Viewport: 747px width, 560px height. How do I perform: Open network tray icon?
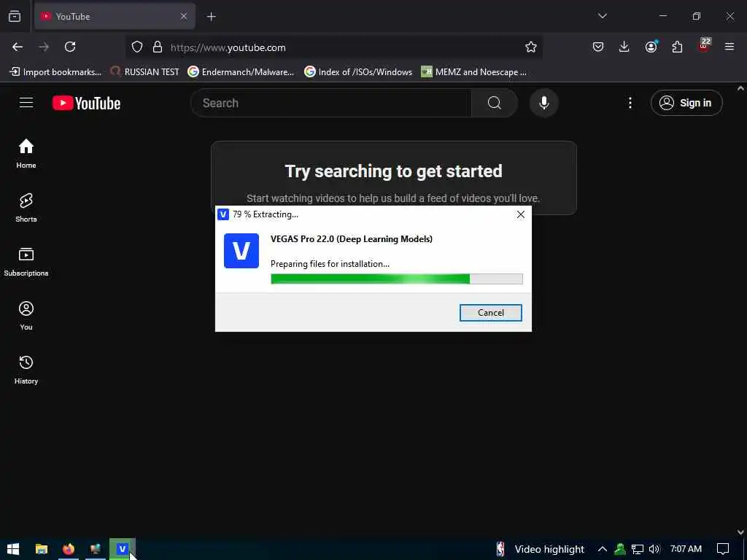pos(638,549)
